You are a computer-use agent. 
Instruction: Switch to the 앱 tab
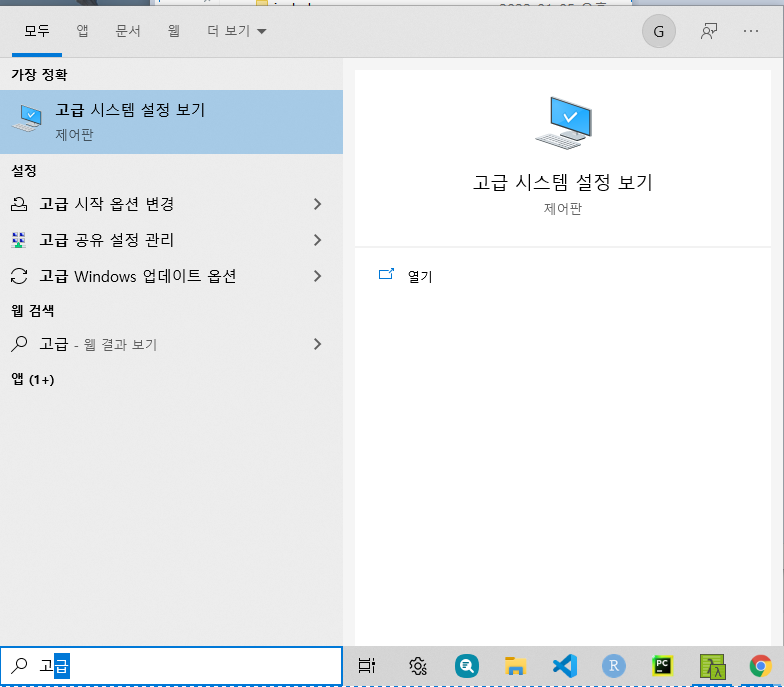tap(82, 31)
